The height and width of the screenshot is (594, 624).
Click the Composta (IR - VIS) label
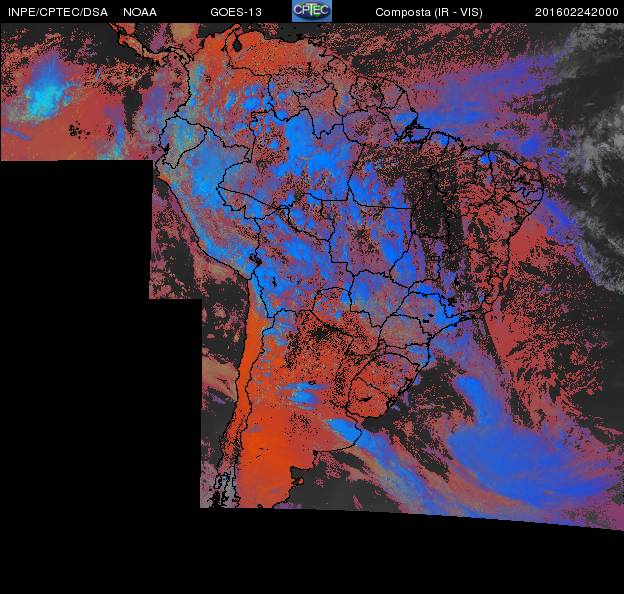[429, 12]
